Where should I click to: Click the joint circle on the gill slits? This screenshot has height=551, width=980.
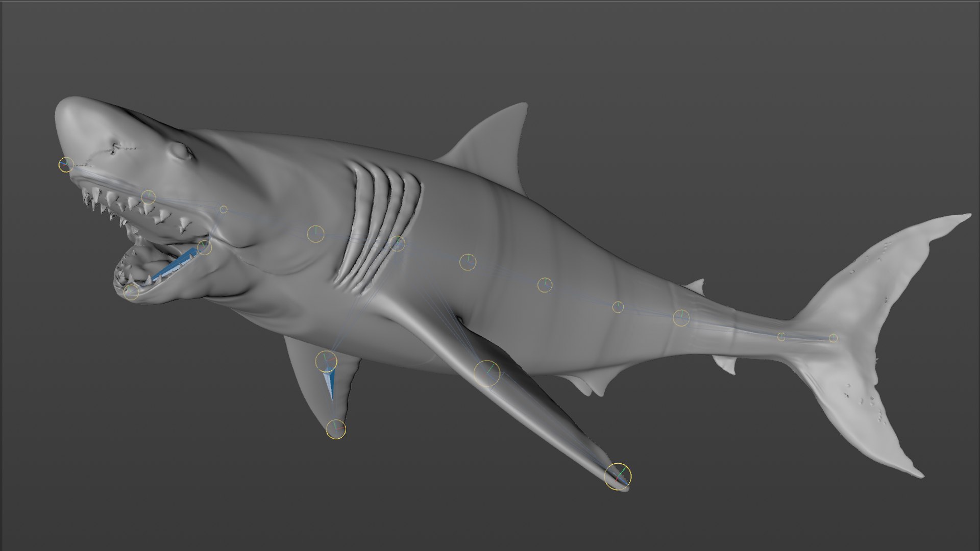click(x=398, y=243)
